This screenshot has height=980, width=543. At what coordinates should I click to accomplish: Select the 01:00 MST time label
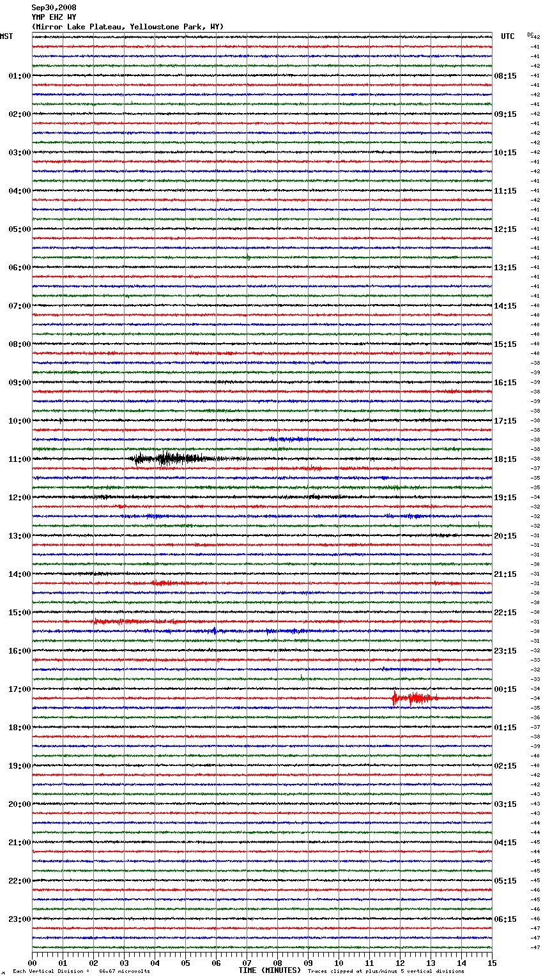(20, 76)
